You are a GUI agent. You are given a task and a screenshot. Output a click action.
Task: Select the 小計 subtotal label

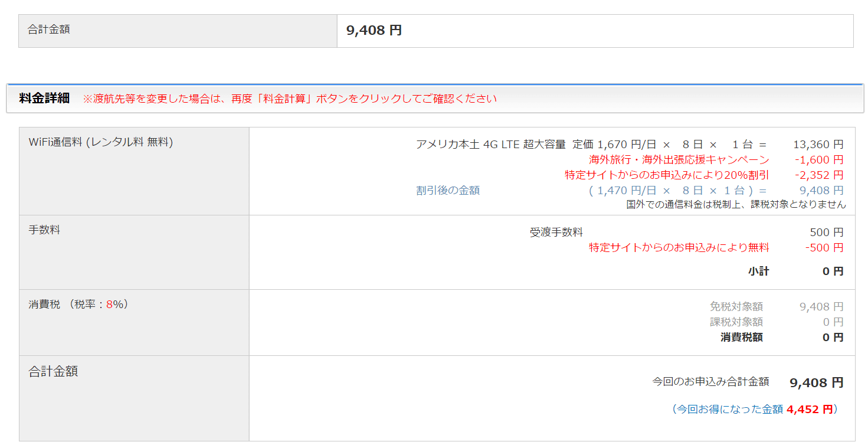point(758,271)
